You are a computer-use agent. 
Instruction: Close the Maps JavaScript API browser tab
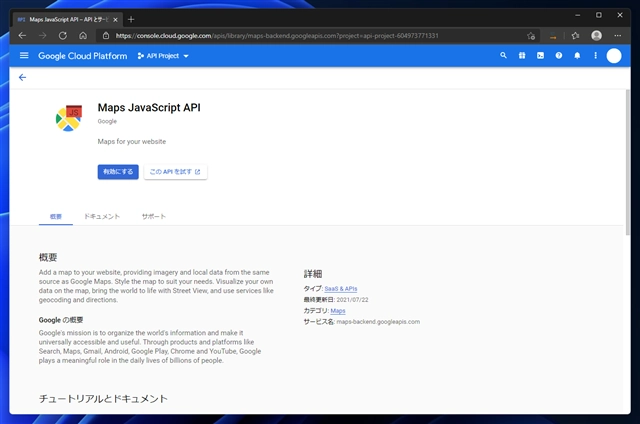[116, 20]
